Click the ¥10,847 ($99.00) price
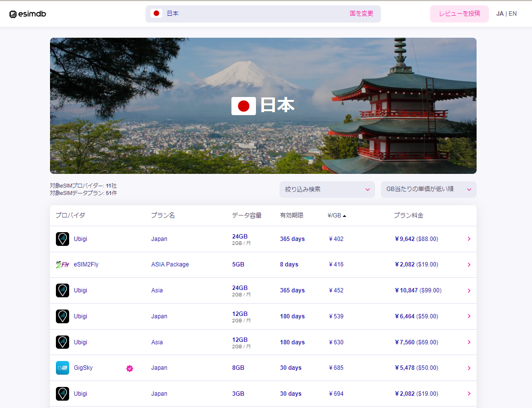The height and width of the screenshot is (408, 532). pos(418,290)
